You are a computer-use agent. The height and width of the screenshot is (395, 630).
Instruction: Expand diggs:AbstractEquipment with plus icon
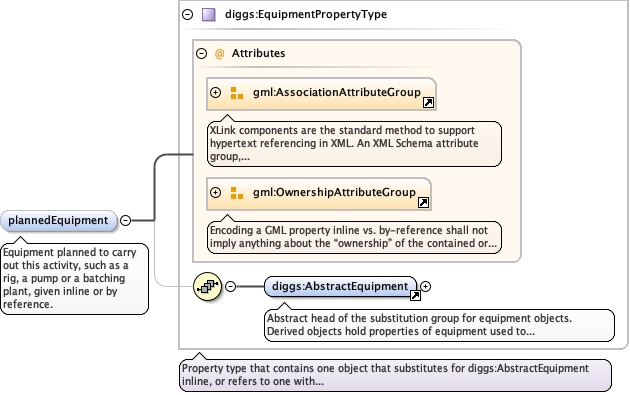coord(425,286)
